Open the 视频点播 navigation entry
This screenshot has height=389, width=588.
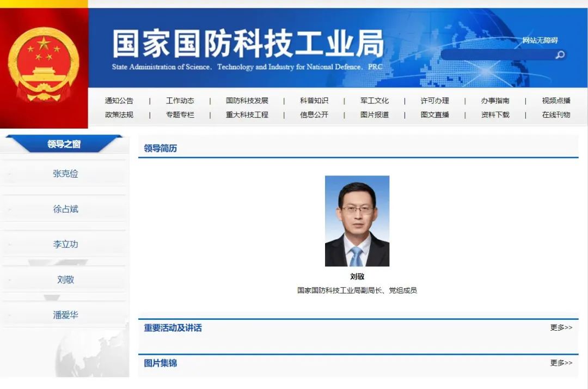[555, 100]
